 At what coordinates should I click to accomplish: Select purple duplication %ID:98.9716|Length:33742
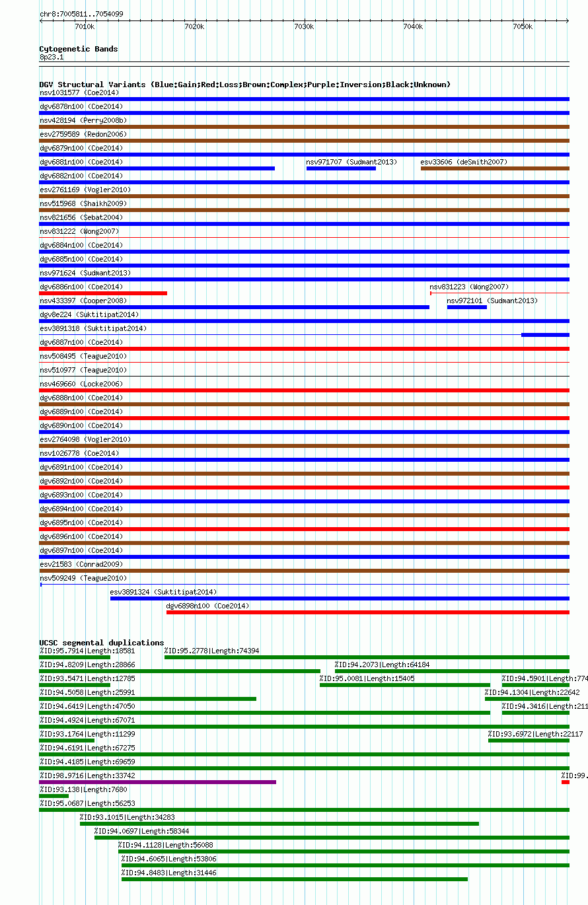coord(87,776)
